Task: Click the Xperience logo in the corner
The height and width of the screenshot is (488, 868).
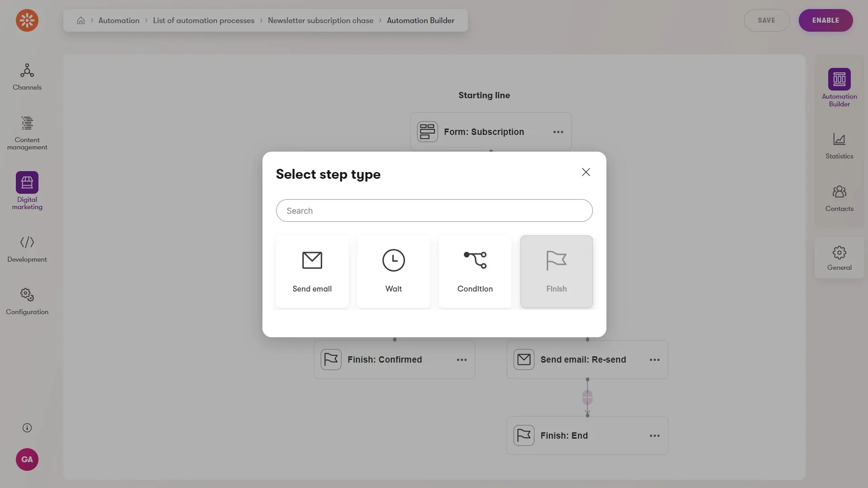Action: point(27,20)
